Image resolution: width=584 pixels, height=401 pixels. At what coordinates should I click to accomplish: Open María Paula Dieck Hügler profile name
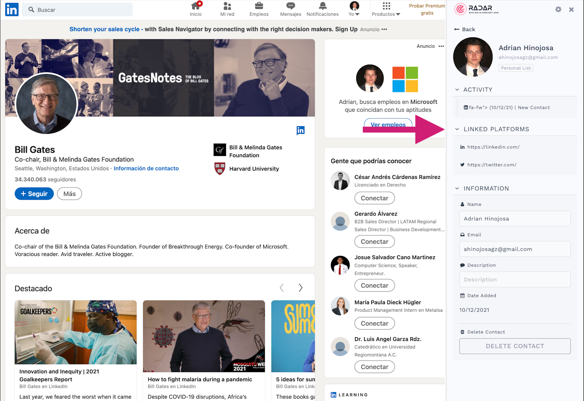pos(388,302)
